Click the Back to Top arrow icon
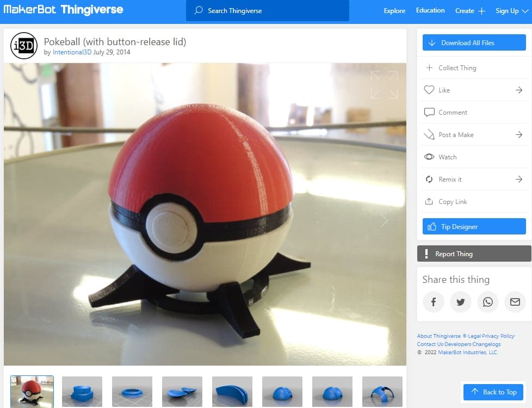 [x=475, y=391]
